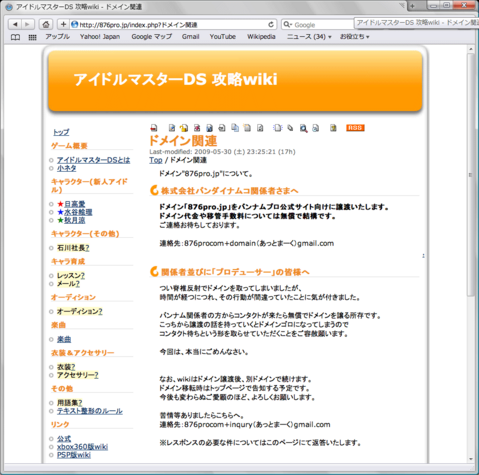Screen dimensions: 479x475
Task: Click the トップ sidebar link
Action: pyautogui.click(x=61, y=132)
